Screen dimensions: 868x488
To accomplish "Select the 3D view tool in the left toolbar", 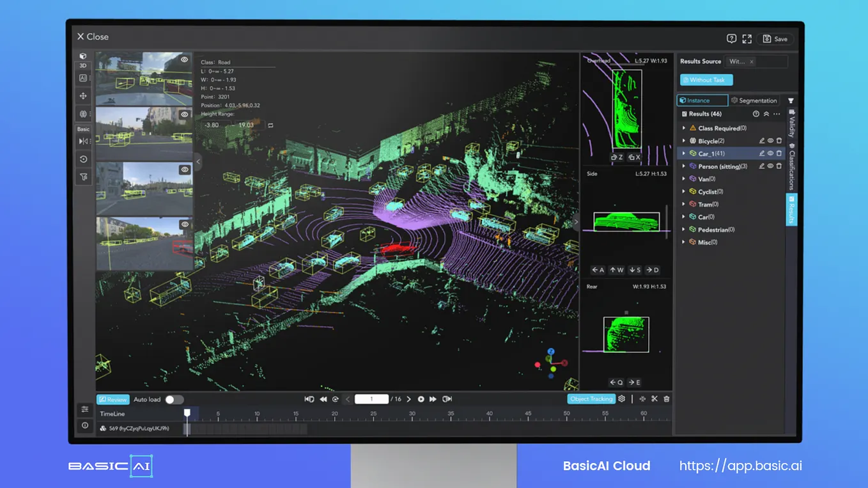I will click(82, 65).
